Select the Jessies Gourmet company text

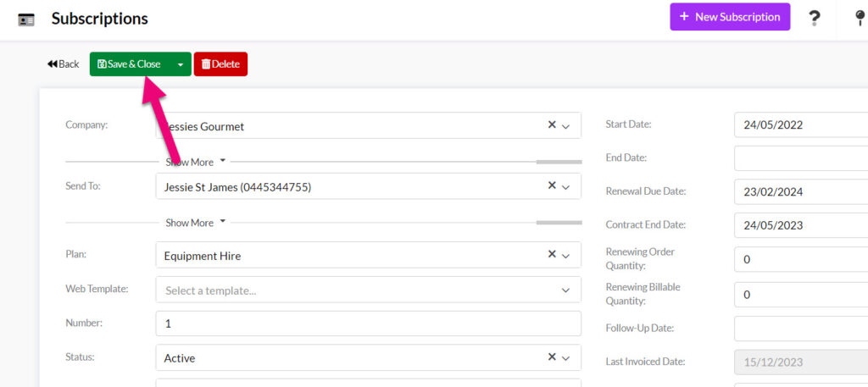(204, 127)
